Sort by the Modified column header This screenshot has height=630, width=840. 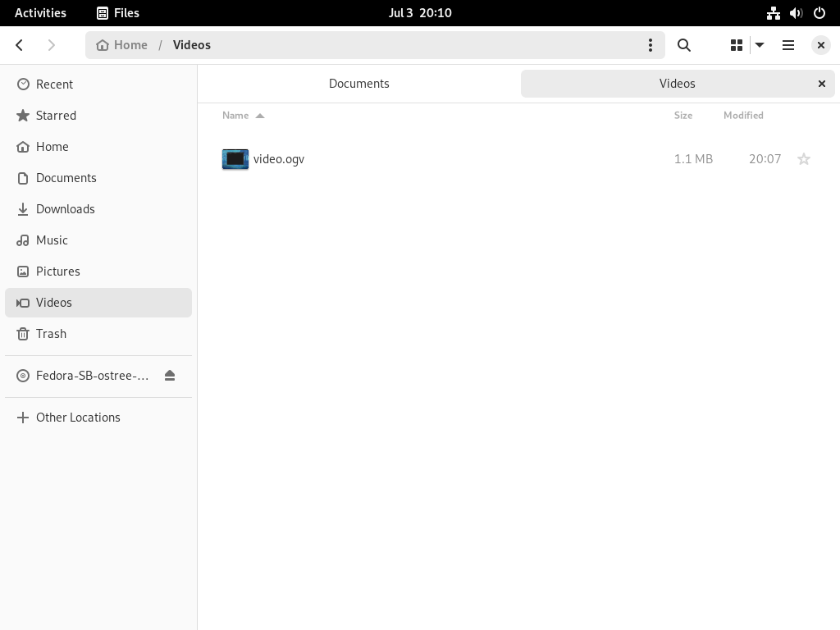tap(743, 115)
